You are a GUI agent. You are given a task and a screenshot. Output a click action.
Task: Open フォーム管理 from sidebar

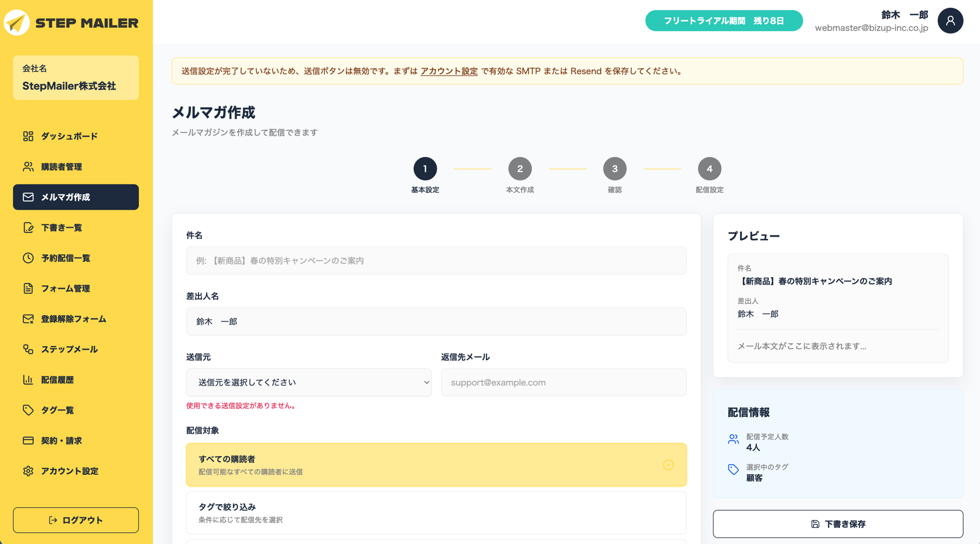click(76, 289)
